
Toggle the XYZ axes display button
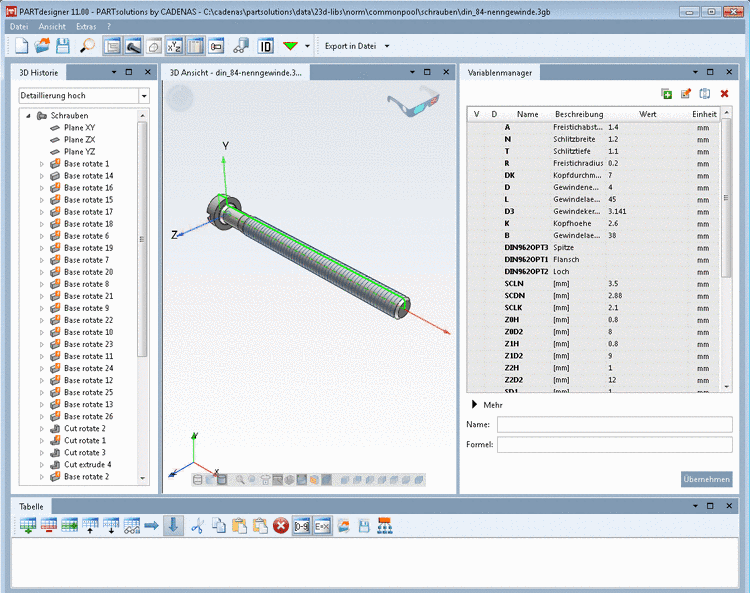pos(174,46)
